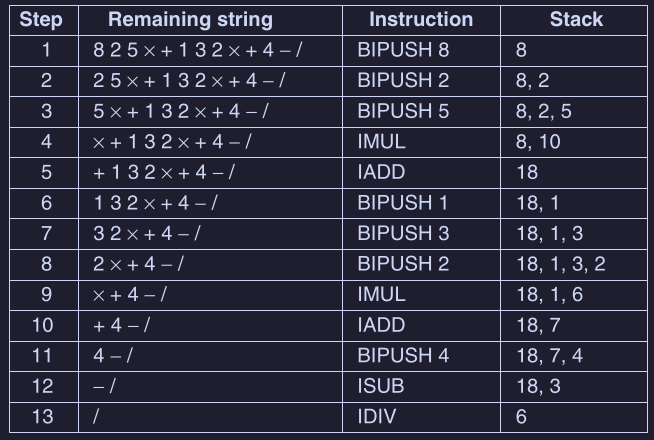Select the BIPUSH 5 instruction cell

pos(403,111)
